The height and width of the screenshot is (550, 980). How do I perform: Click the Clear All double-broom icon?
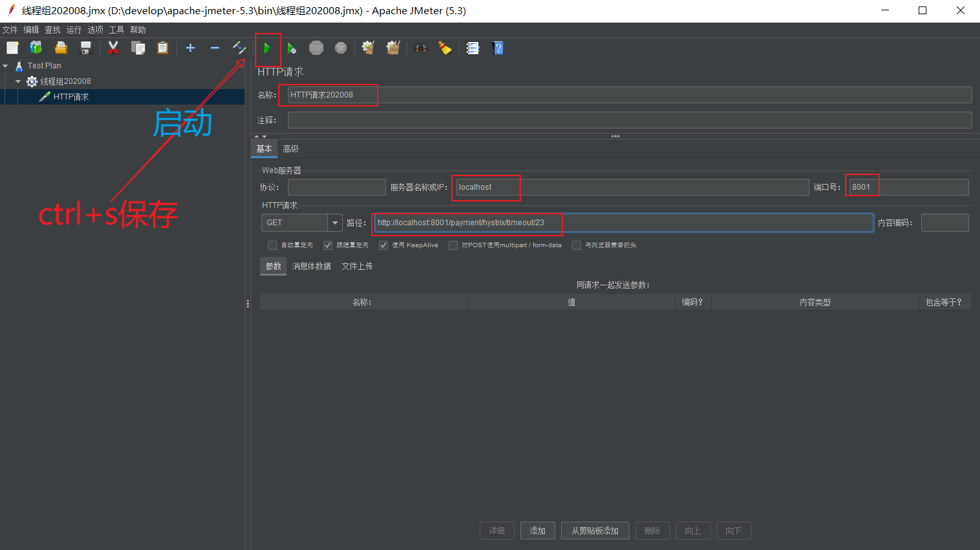[x=393, y=48]
